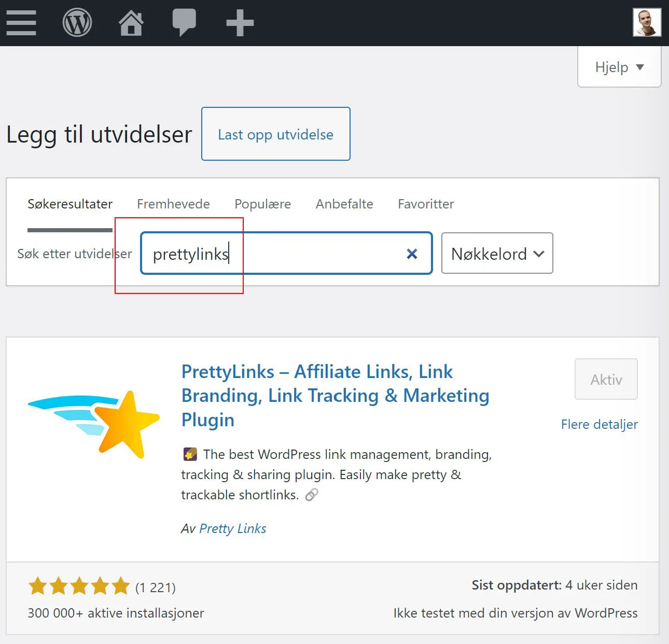
Task: Clear search text with the X icon
Action: tap(412, 254)
